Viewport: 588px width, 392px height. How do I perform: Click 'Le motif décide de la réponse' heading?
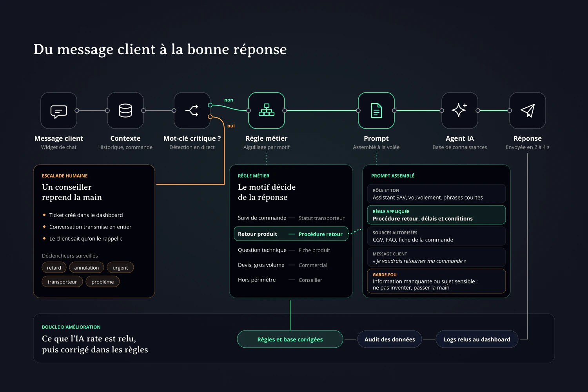[x=267, y=192]
